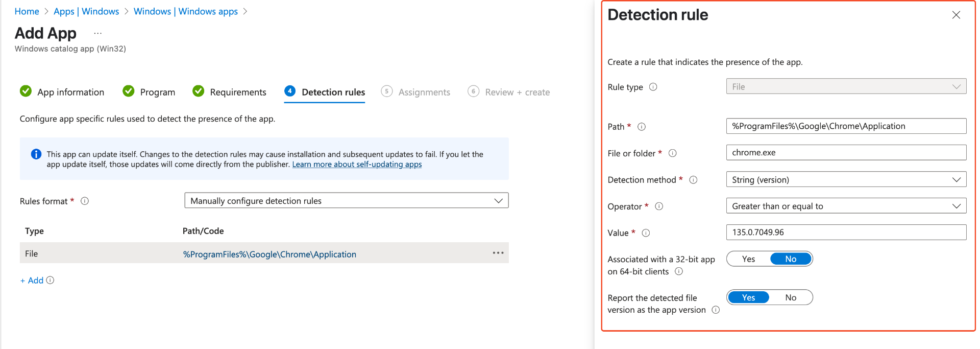Click info icon next to Rules format
The width and height of the screenshot is (980, 349).
click(x=85, y=201)
